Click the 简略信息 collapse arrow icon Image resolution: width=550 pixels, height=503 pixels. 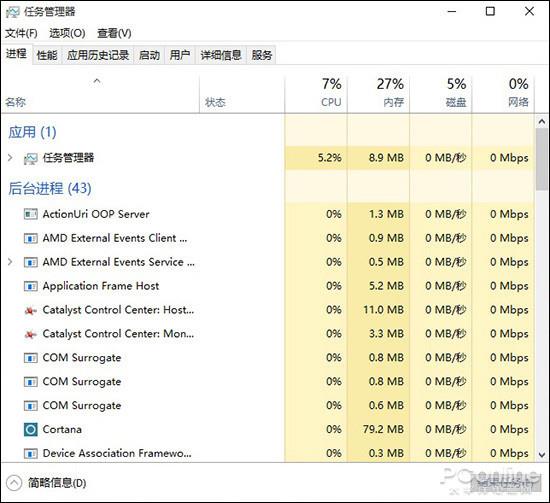(x=14, y=483)
